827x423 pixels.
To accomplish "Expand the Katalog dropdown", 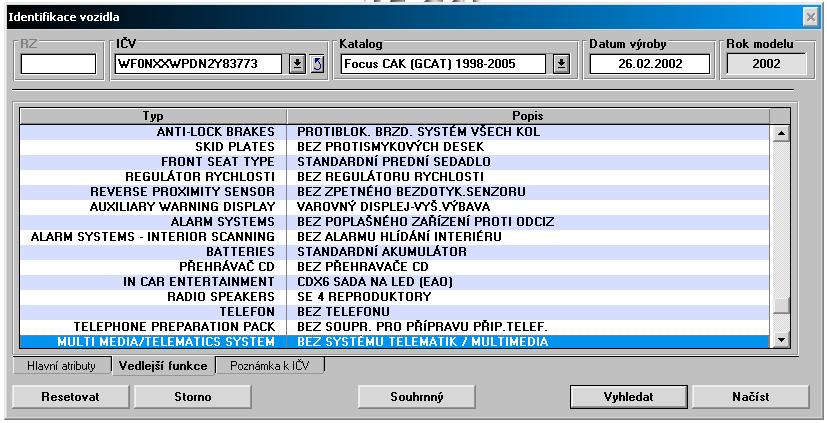I will pos(561,64).
